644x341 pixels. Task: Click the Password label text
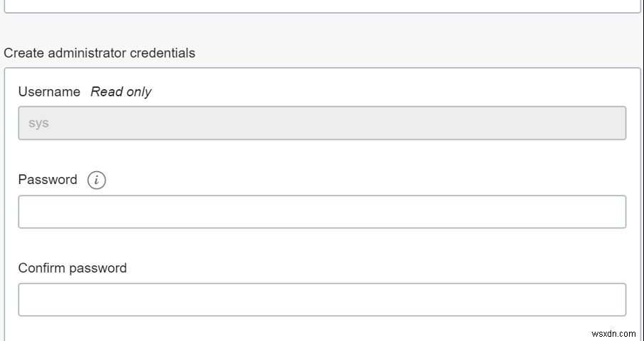pos(48,180)
